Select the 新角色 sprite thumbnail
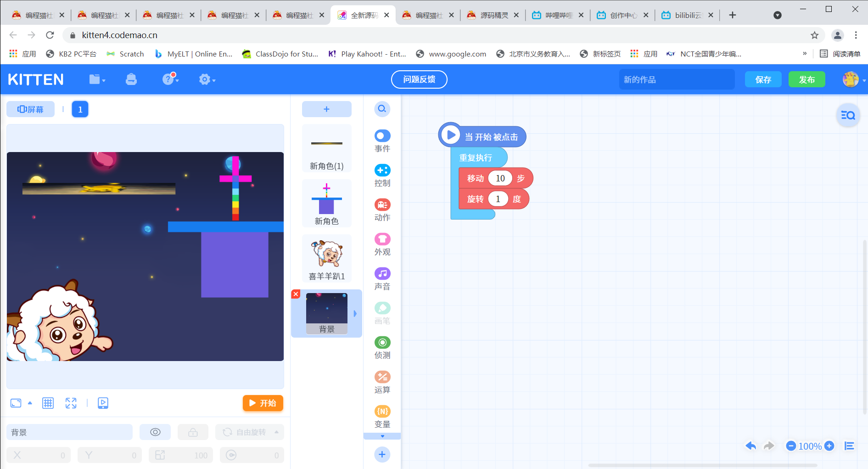The height and width of the screenshot is (469, 868). (x=326, y=203)
